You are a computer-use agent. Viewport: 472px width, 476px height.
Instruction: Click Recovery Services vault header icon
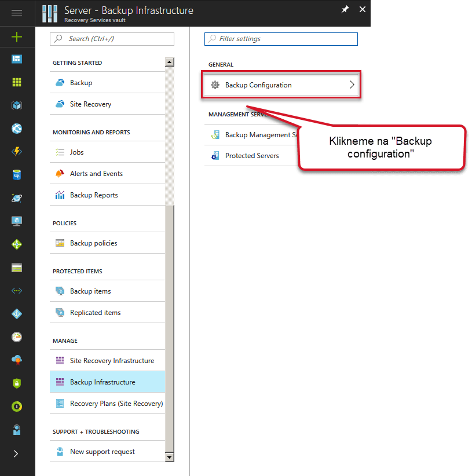point(50,14)
